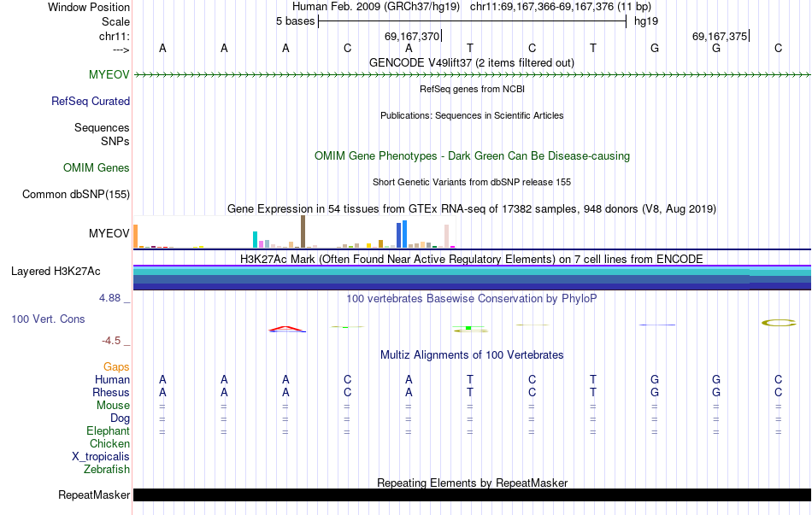Click Repeating Elements by RepeatMasker title
The height and width of the screenshot is (515, 812).
tap(473, 483)
